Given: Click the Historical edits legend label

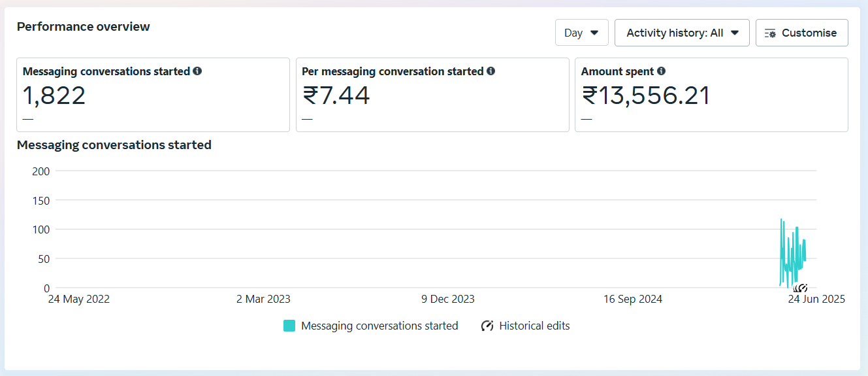Looking at the screenshot, I should (x=534, y=326).
